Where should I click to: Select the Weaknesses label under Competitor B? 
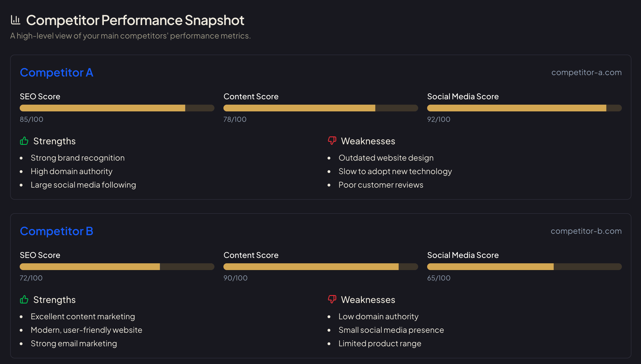368,300
